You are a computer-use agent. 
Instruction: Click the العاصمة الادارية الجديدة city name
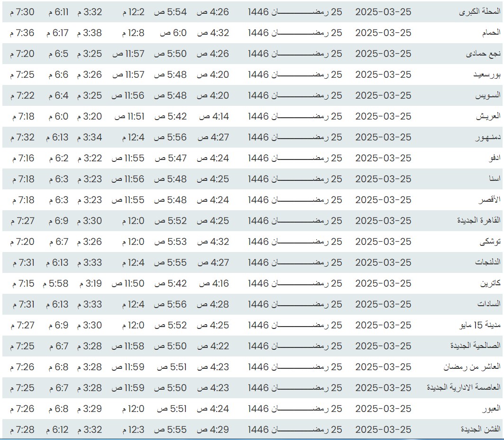(464, 388)
